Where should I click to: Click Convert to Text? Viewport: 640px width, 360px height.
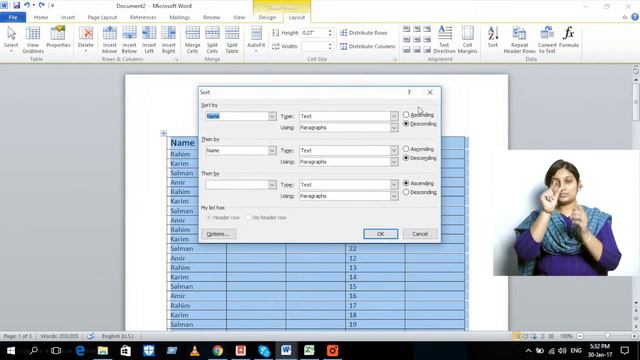(x=547, y=40)
